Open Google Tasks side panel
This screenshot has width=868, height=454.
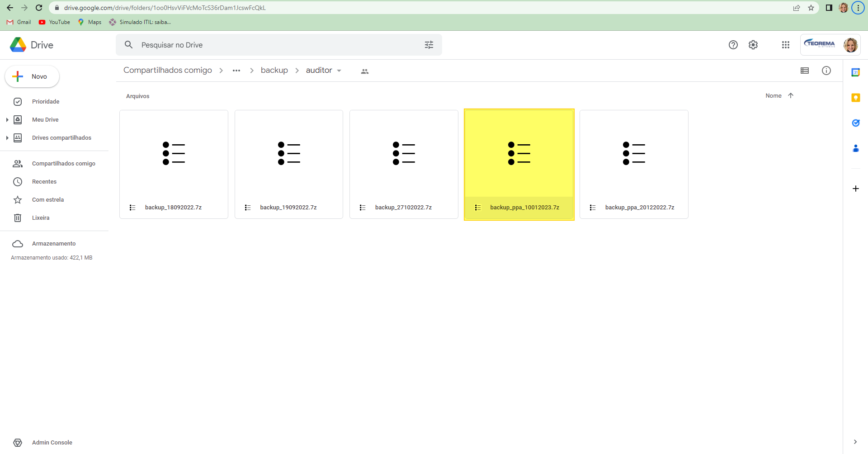[855, 123]
